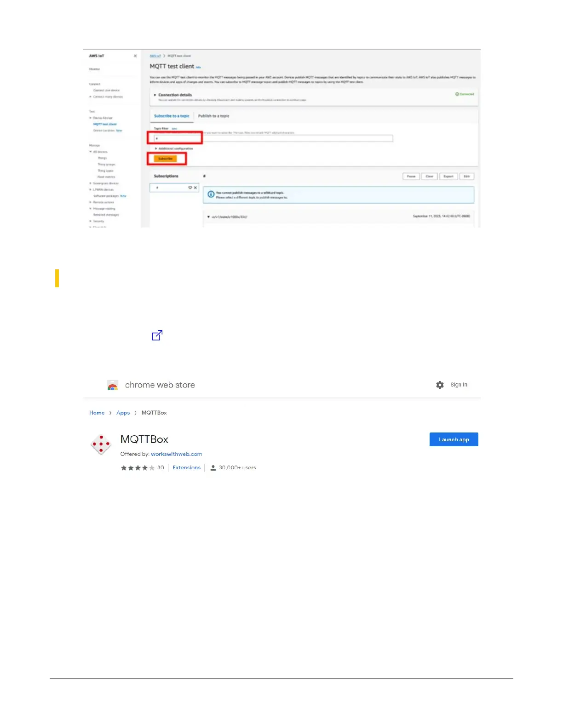This screenshot has height=728, width=563.
Task: Click the green Connected status indicator
Action: coord(465,94)
